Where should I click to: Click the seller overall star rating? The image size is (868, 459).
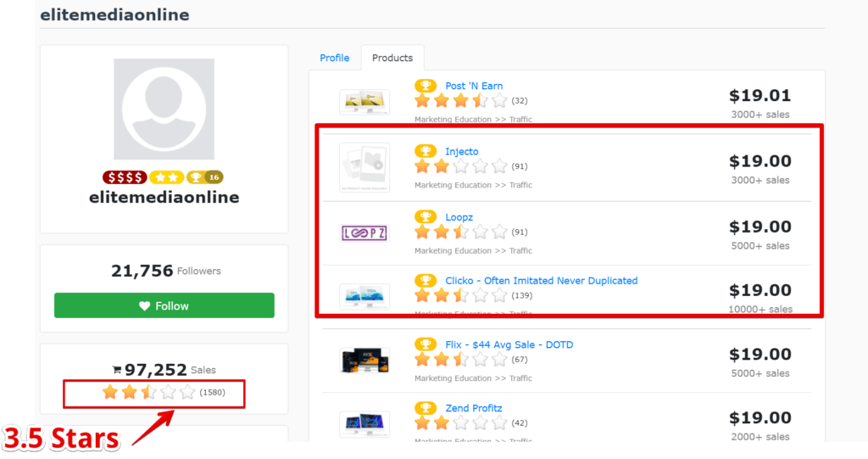(x=149, y=393)
